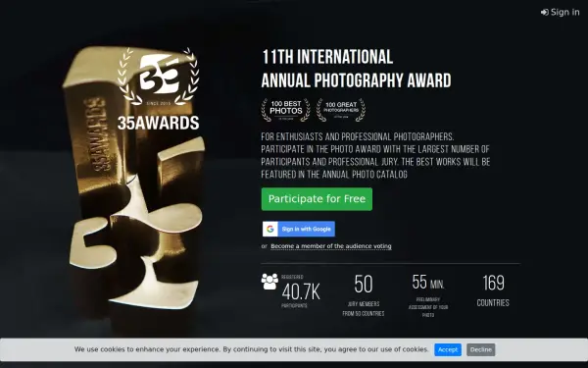This screenshot has width=588, height=368.
Task: Click the 55 min. assessment statistic
Action: coord(428,295)
